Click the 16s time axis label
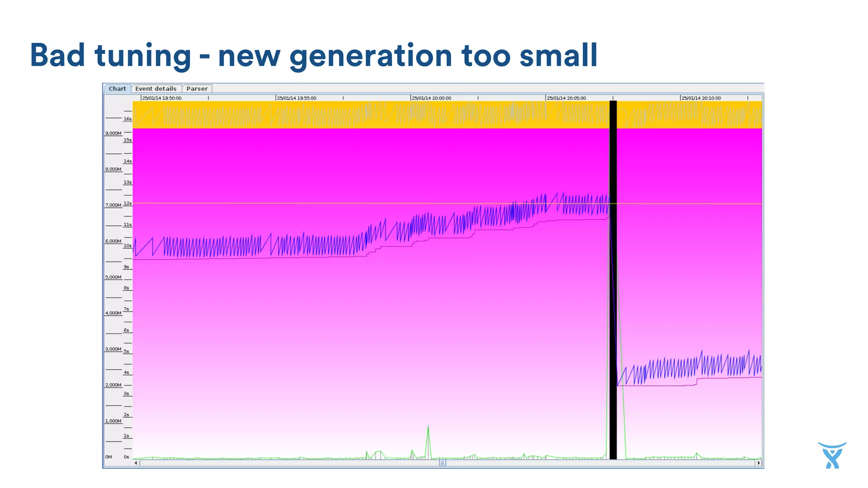868x488 pixels. pos(128,119)
